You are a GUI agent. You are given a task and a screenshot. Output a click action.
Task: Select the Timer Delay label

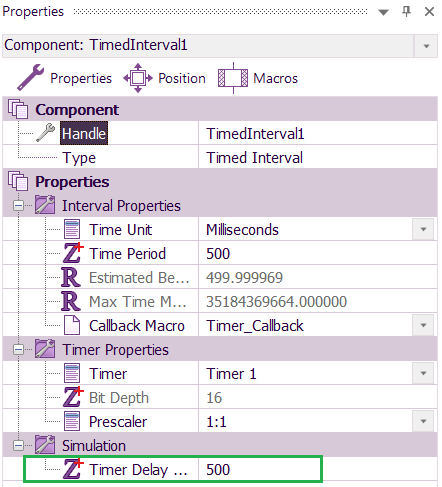(x=138, y=469)
